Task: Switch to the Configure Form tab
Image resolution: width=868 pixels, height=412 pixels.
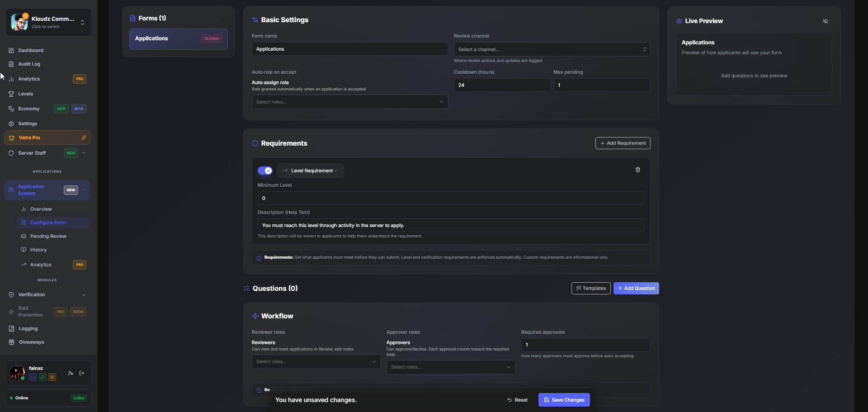Action: (x=48, y=222)
